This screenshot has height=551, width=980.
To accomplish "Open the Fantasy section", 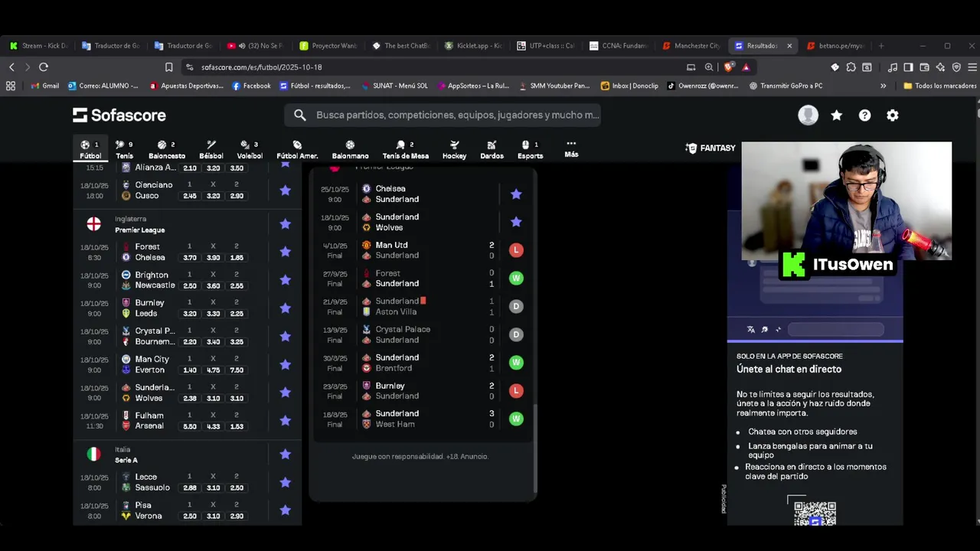I will [710, 148].
